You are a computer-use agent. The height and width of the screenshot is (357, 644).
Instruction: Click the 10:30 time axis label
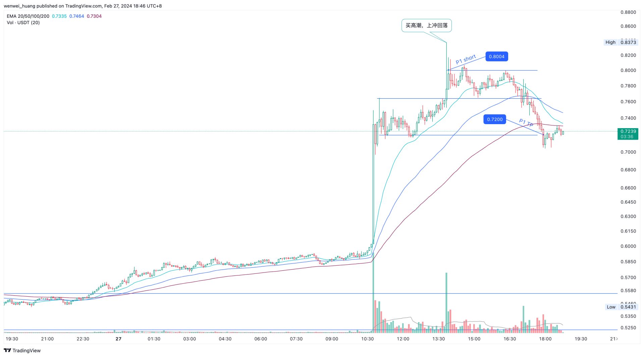pyautogui.click(x=367, y=339)
